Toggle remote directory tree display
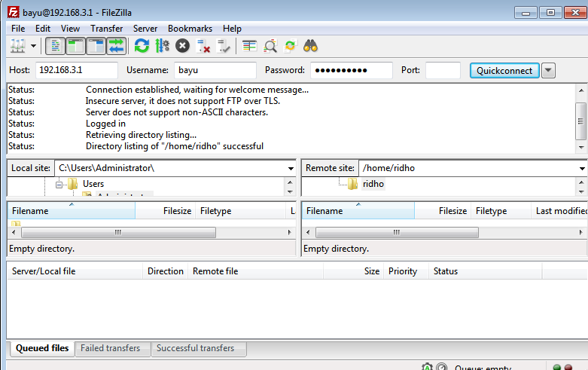The height and width of the screenshot is (370, 588). (x=96, y=46)
